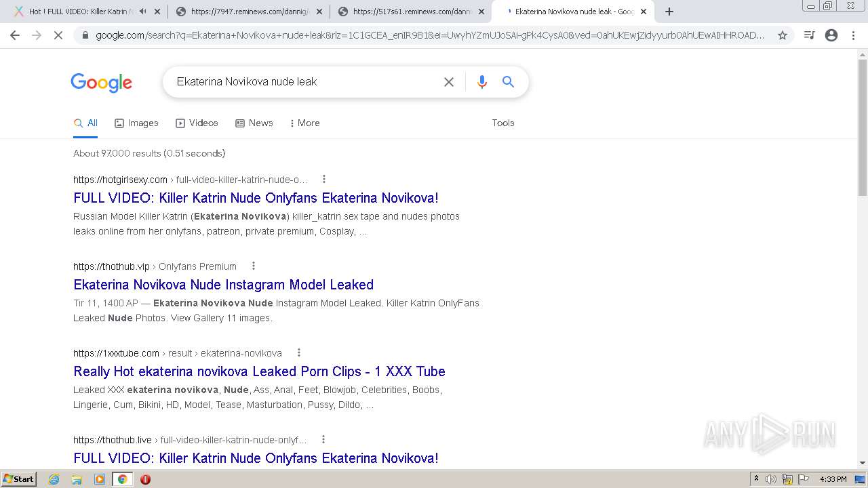Switch to Videos results

(x=197, y=123)
